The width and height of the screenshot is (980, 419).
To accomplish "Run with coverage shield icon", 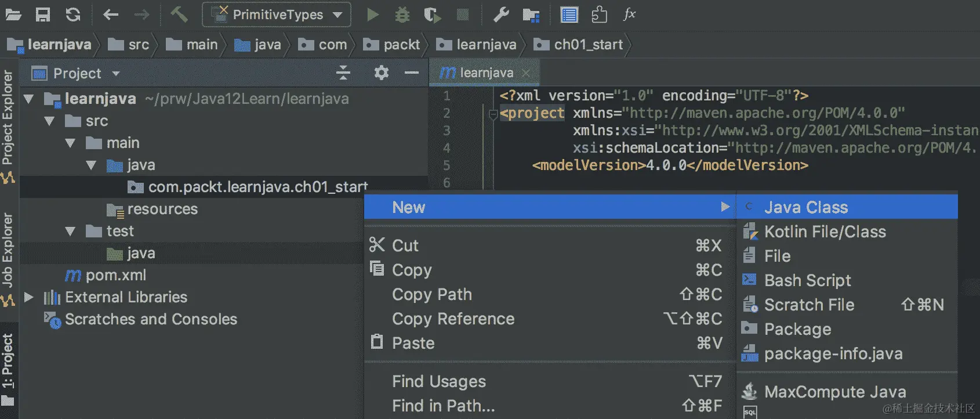I will point(432,15).
